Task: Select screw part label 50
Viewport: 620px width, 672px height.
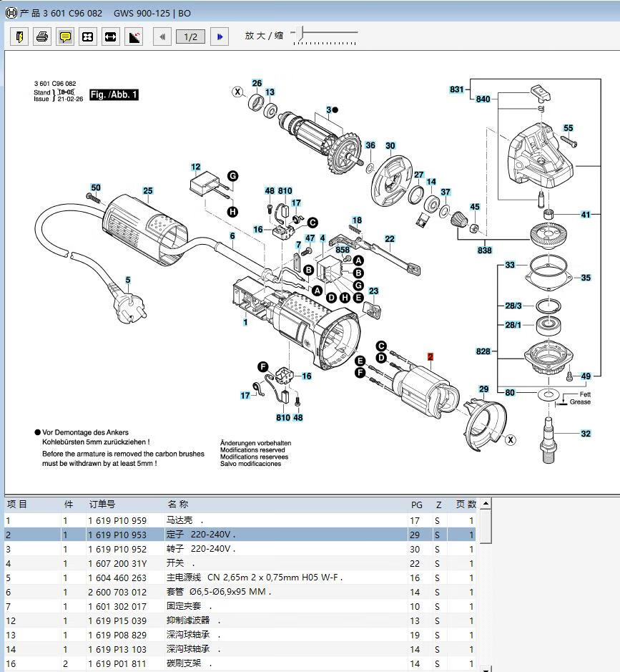Action: (96, 188)
